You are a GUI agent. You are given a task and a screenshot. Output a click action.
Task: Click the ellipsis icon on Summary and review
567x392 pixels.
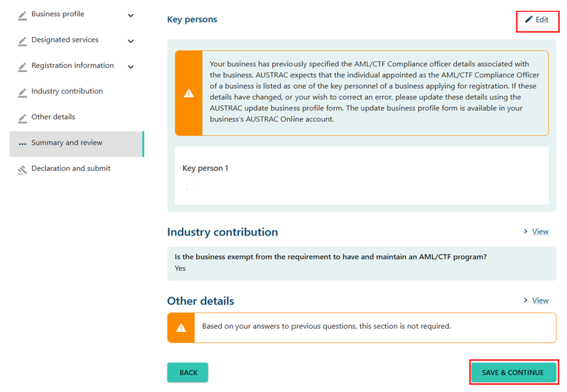21,143
